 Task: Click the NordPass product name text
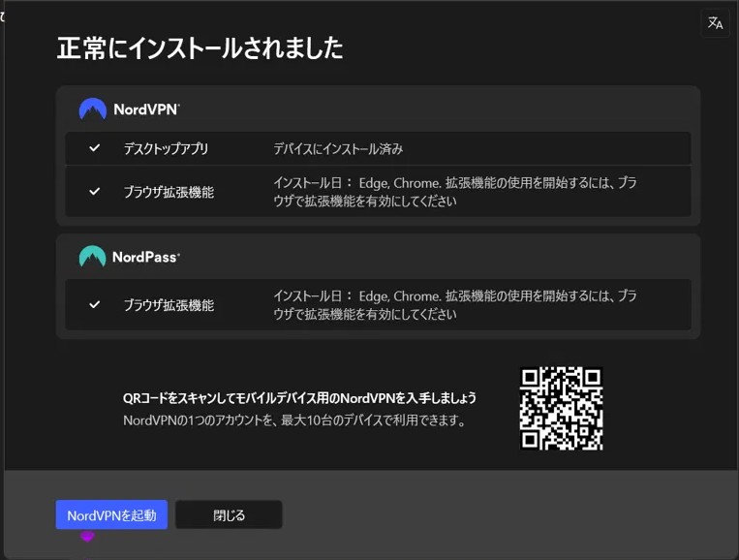click(145, 257)
